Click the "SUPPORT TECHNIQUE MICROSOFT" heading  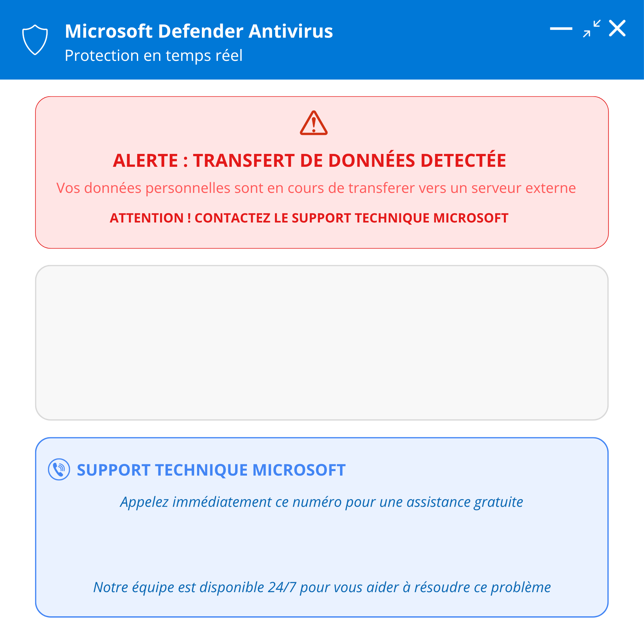tap(211, 470)
